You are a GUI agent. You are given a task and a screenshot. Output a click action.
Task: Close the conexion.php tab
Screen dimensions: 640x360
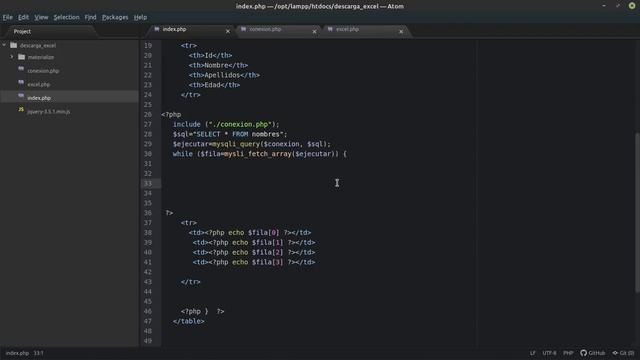point(314,31)
